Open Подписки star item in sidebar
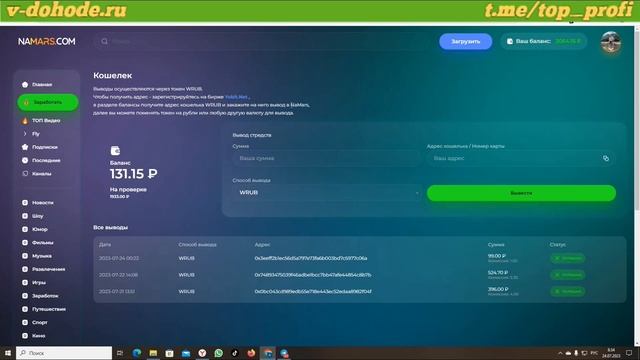 40,147
